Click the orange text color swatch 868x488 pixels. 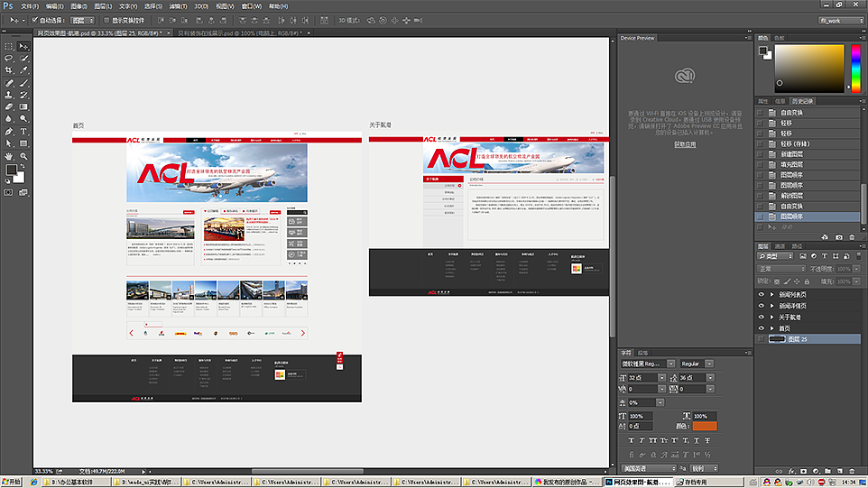click(x=704, y=426)
